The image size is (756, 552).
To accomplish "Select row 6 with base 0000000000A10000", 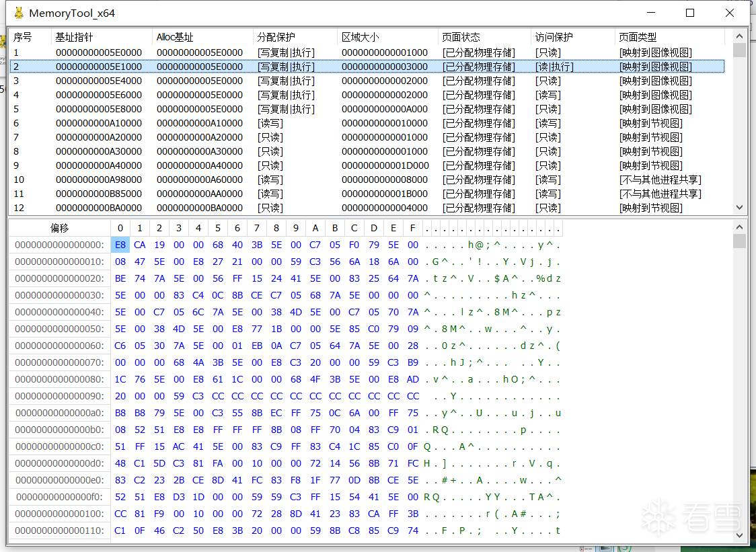I will pyautogui.click(x=367, y=123).
